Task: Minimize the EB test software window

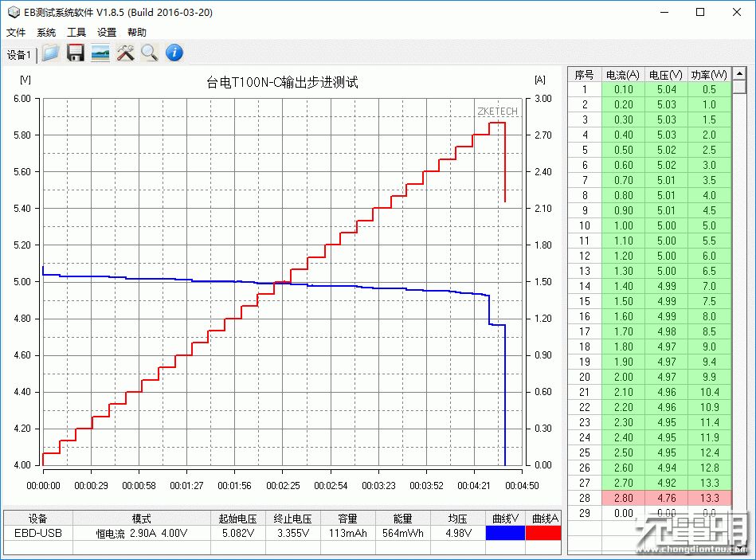Action: [664, 12]
